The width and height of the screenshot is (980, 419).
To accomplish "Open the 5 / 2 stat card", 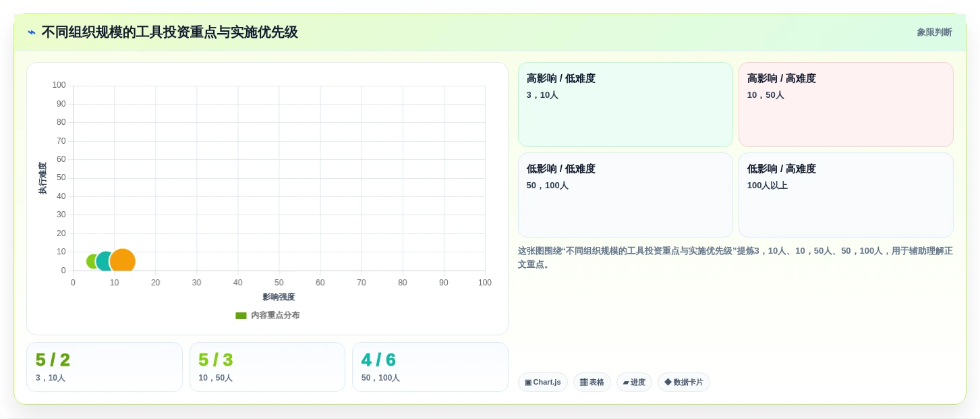I will [x=105, y=367].
